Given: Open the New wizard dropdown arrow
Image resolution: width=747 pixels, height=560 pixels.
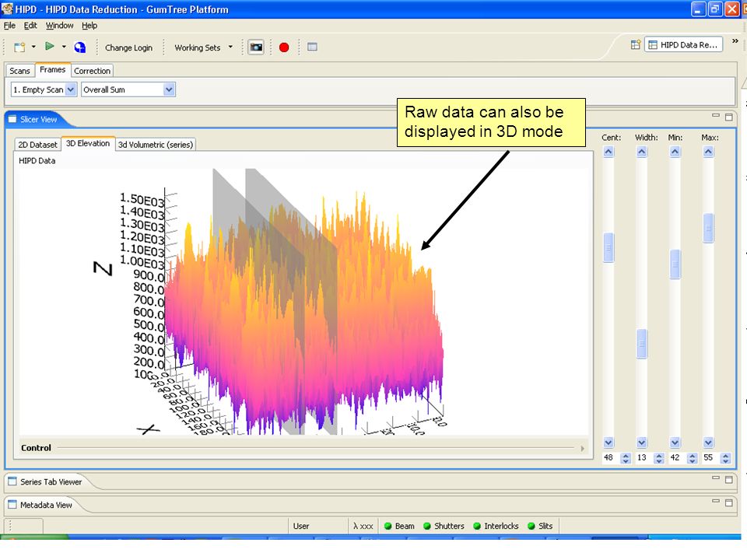Looking at the screenshot, I should (33, 47).
